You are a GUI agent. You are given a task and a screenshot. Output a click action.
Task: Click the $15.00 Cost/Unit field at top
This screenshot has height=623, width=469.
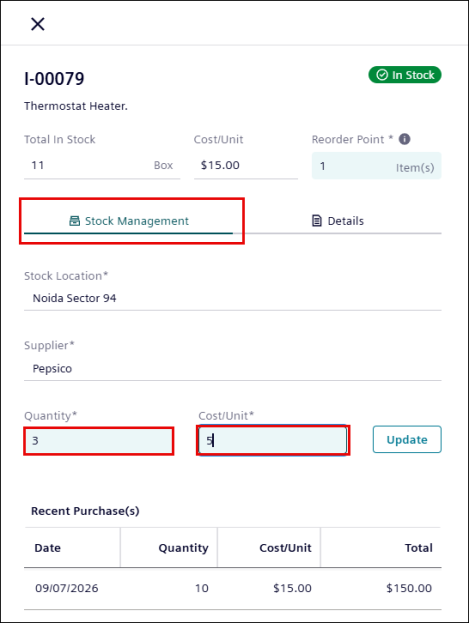click(x=246, y=165)
